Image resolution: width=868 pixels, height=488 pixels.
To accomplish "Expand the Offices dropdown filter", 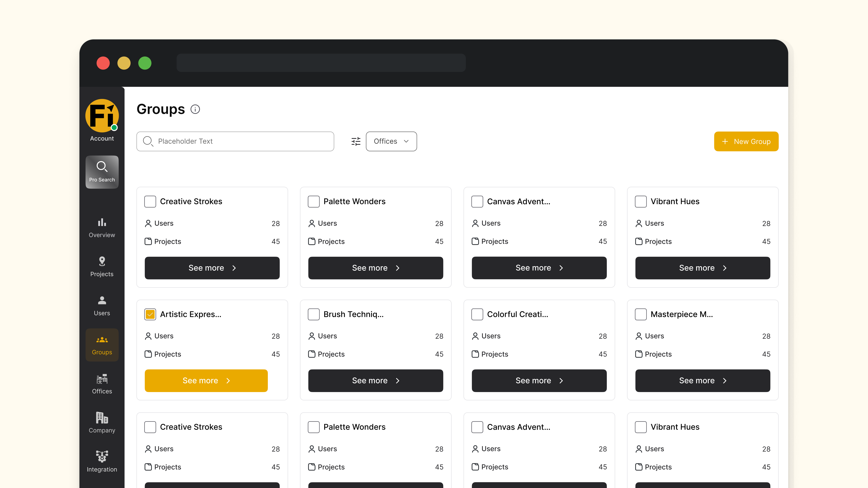I will point(391,141).
